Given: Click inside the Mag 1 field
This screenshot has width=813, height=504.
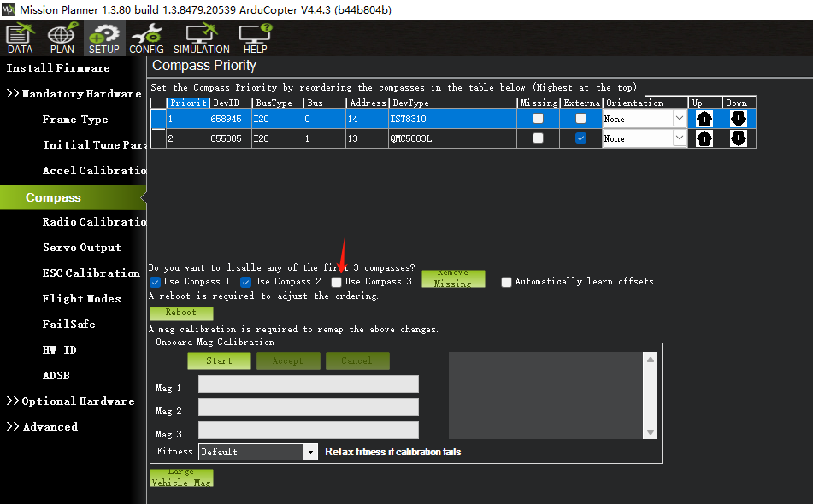Looking at the screenshot, I should tap(308, 384).
